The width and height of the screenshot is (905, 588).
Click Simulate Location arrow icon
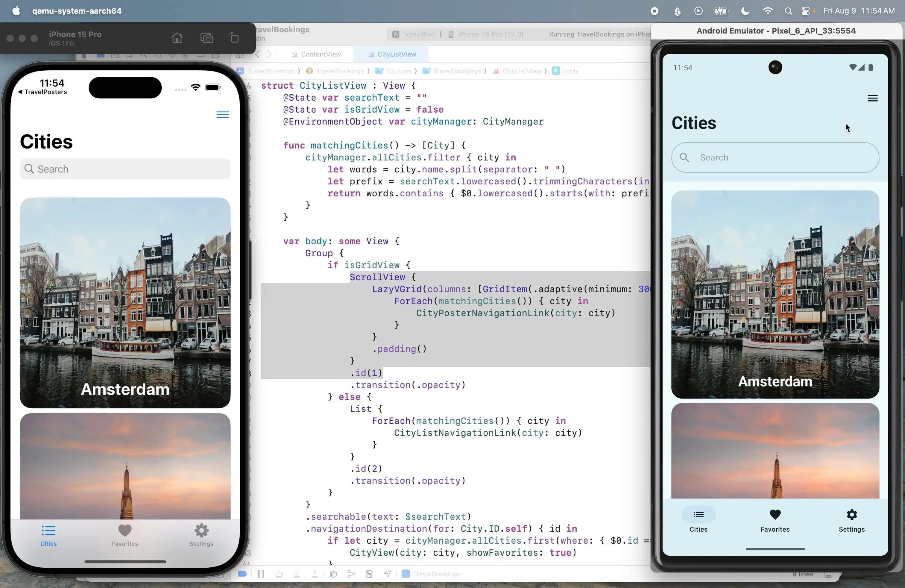(x=387, y=574)
